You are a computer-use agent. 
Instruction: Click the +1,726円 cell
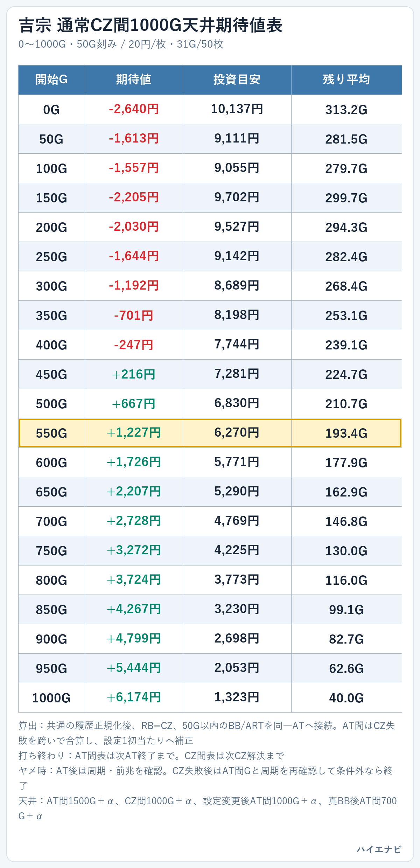[x=134, y=463]
